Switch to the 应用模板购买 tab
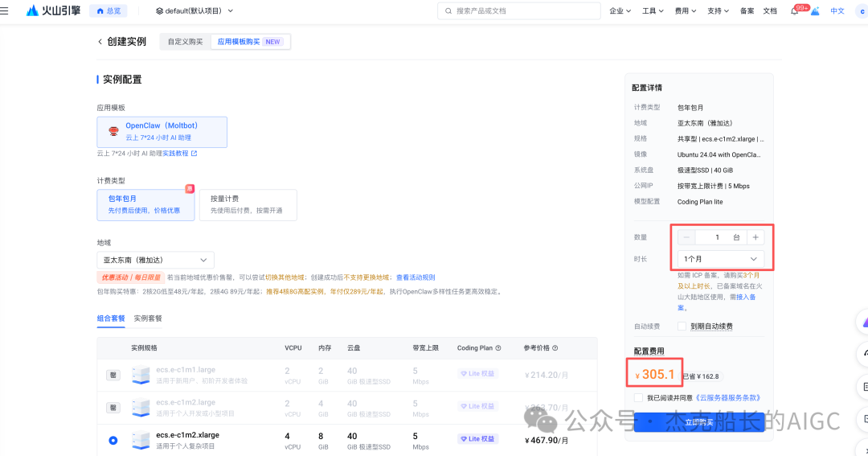This screenshot has height=456, width=868. coord(250,42)
